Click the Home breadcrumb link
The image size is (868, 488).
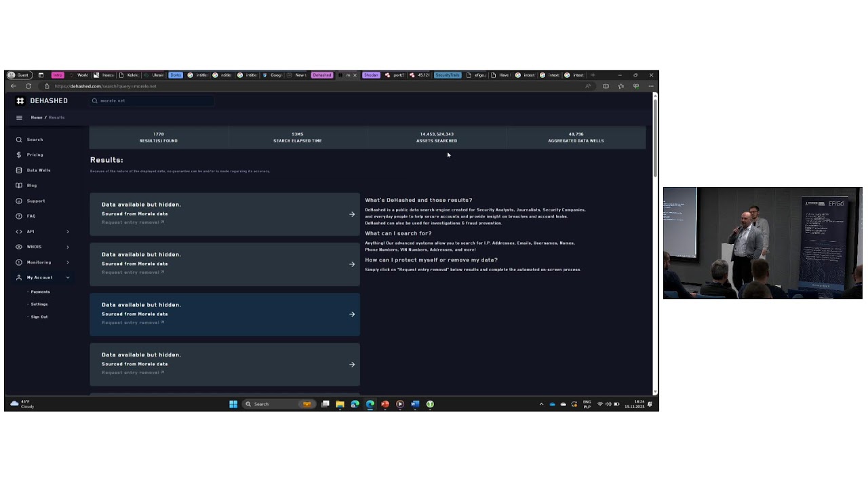(x=37, y=117)
